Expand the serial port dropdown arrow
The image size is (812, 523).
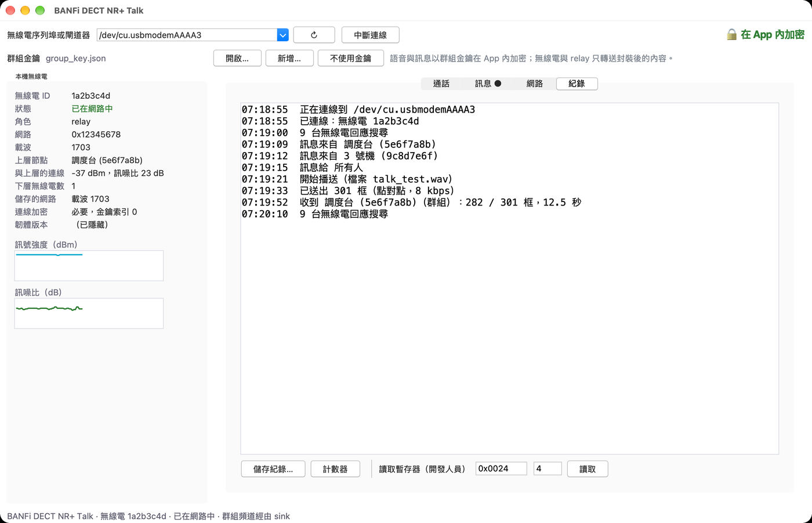[x=282, y=35]
